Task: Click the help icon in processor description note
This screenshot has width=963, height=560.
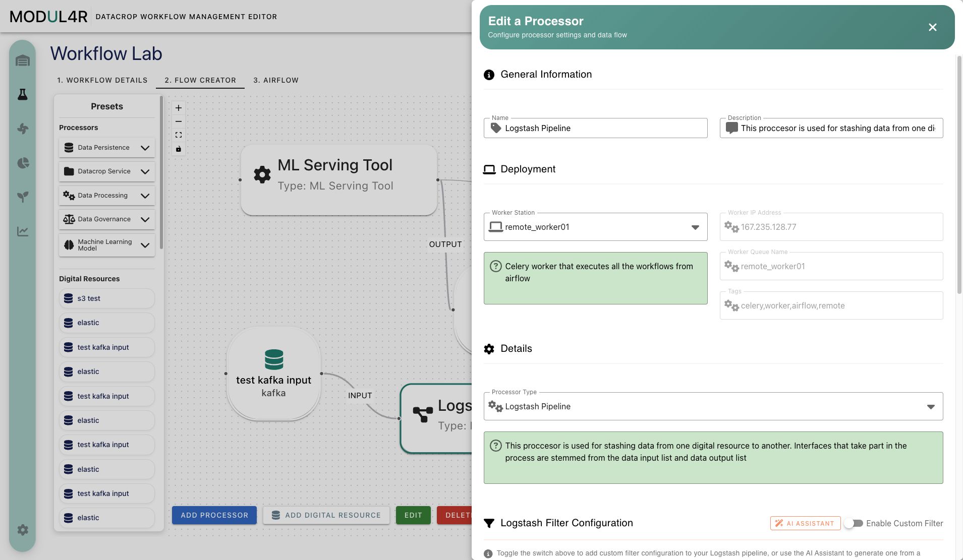Action: pos(496,446)
